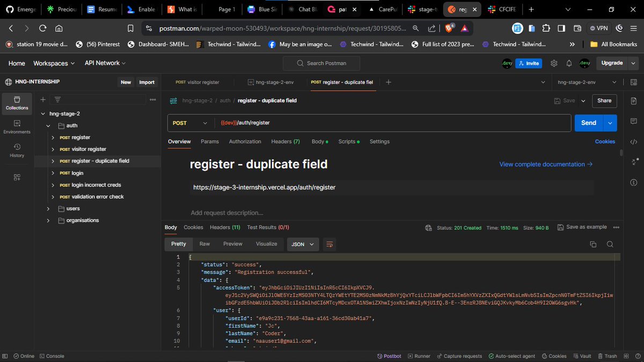Open the Save options dropdown arrow
Image resolution: width=644 pixels, height=362 pixels.
(x=583, y=100)
